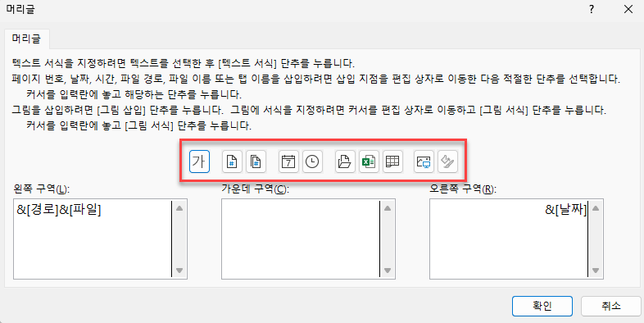
Task: Click the &[날짜] text
Action: 566,210
